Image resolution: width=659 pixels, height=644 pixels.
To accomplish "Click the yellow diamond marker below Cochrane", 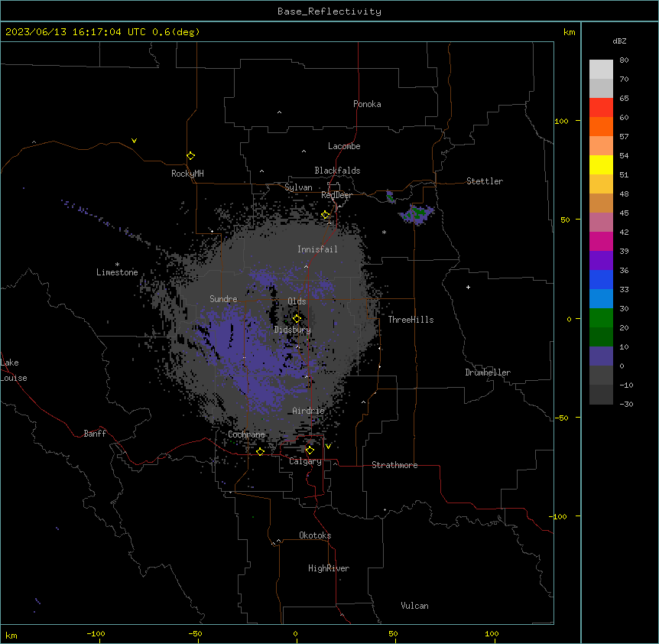I will (260, 451).
